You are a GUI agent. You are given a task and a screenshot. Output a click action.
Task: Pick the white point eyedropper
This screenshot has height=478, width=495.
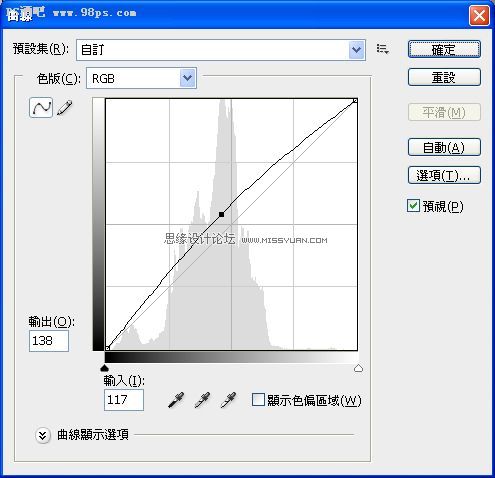pos(228,400)
